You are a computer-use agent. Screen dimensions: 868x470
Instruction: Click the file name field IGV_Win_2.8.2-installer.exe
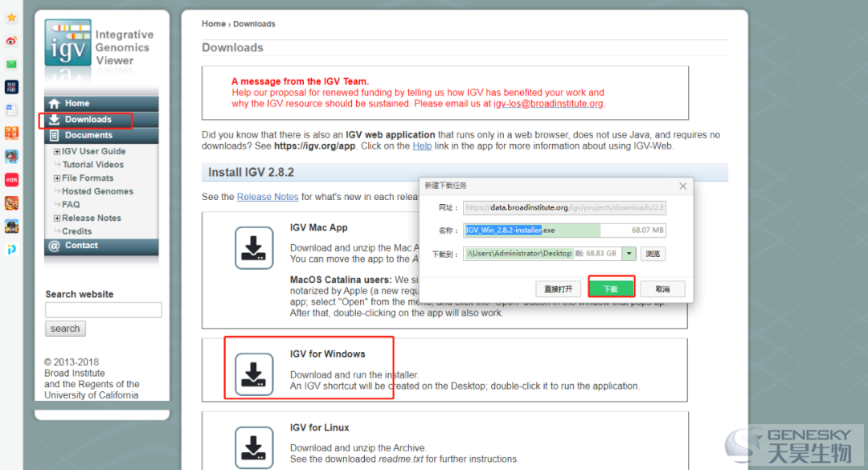(x=564, y=231)
